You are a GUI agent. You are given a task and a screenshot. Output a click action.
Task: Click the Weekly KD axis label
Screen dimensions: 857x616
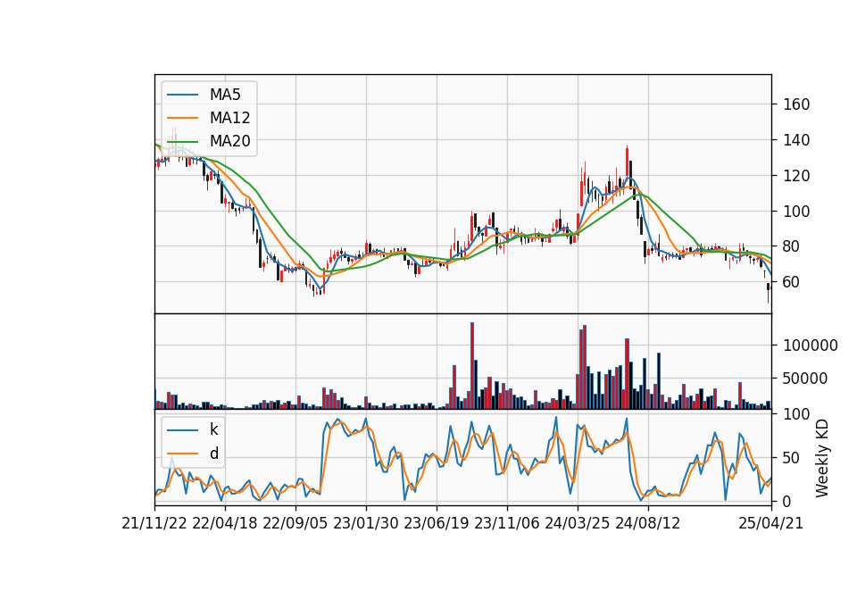[821, 459]
